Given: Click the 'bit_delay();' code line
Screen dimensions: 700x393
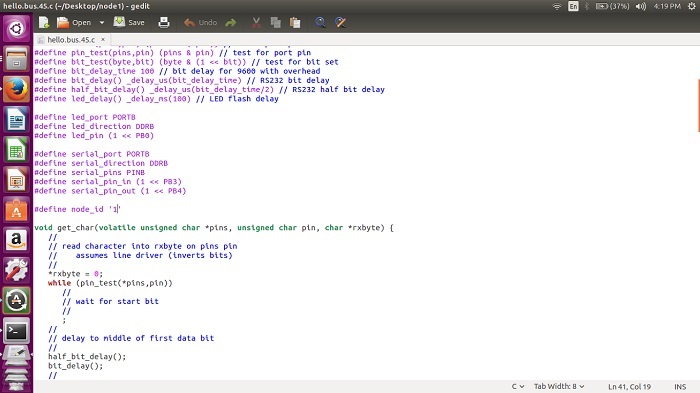Looking at the screenshot, I should pyautogui.click(x=75, y=366).
